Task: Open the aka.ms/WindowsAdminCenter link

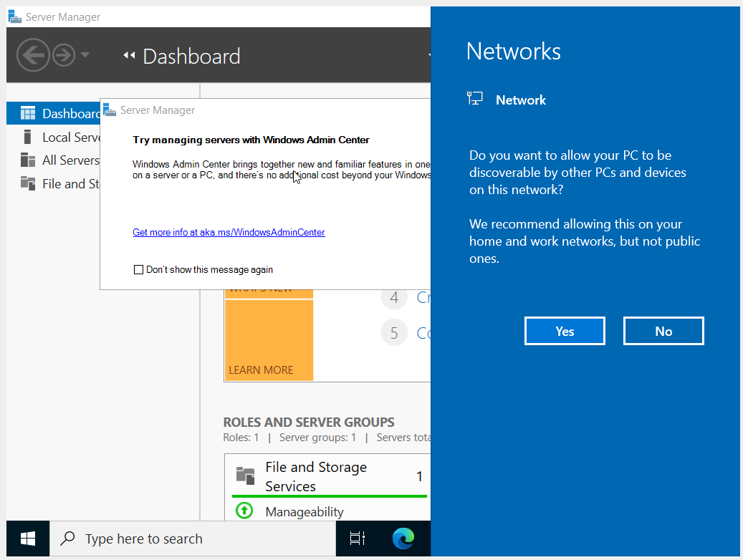Action: tap(229, 232)
